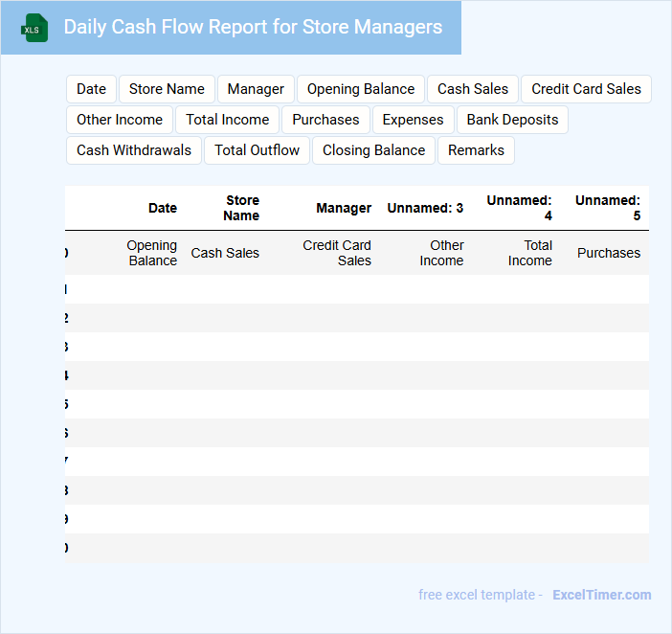Click the Daily Cash Flow Report title
Image resolution: width=672 pixels, height=634 pixels.
[253, 27]
